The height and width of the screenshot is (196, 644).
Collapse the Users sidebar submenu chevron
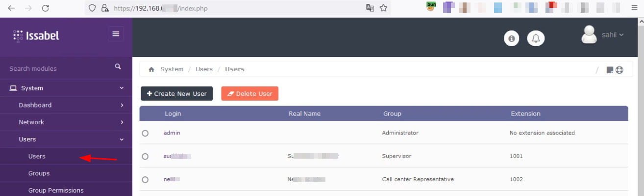click(122, 140)
